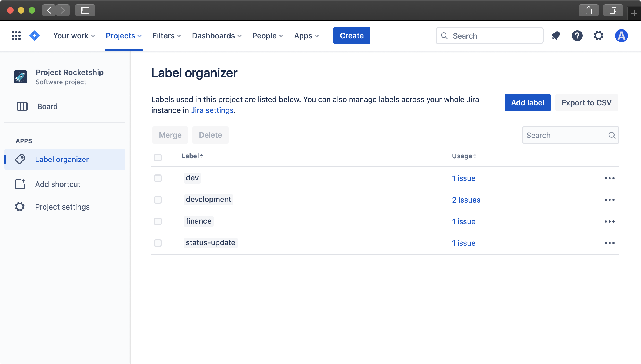Click the Label organizer icon in sidebar

tap(20, 159)
